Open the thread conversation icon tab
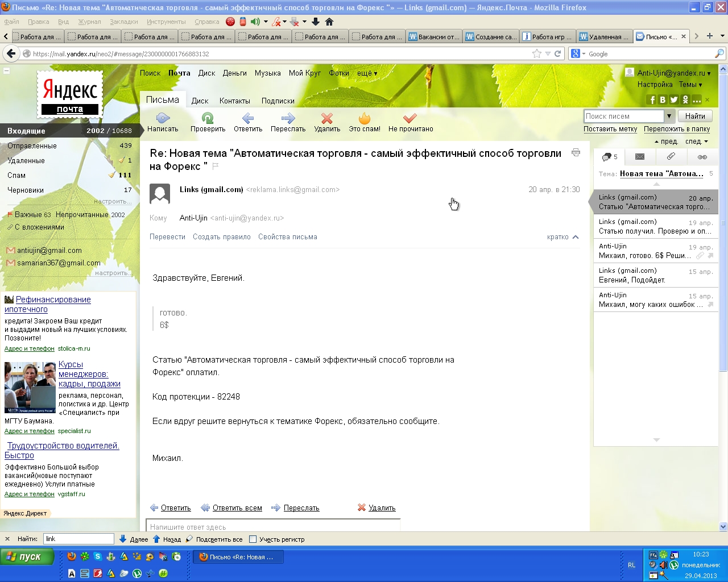The height and width of the screenshot is (582, 728). pos(609,157)
